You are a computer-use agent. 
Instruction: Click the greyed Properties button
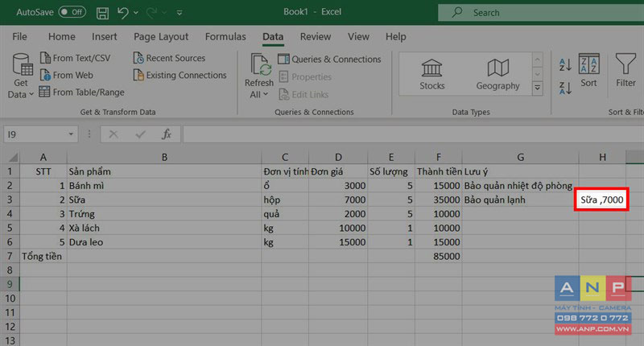click(305, 76)
